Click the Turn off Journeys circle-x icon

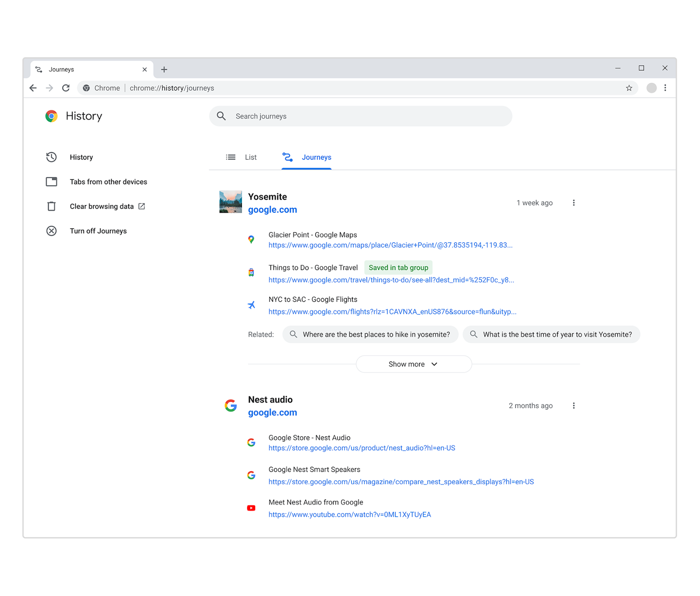(x=52, y=231)
